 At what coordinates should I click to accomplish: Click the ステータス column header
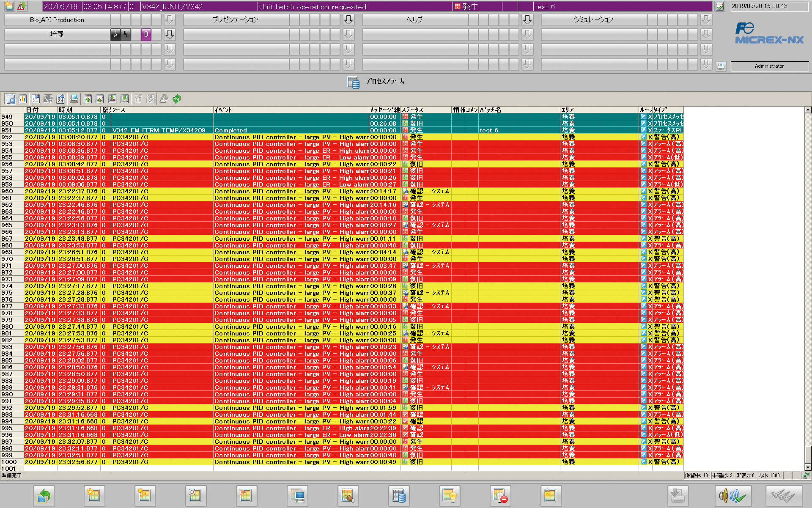click(x=426, y=110)
